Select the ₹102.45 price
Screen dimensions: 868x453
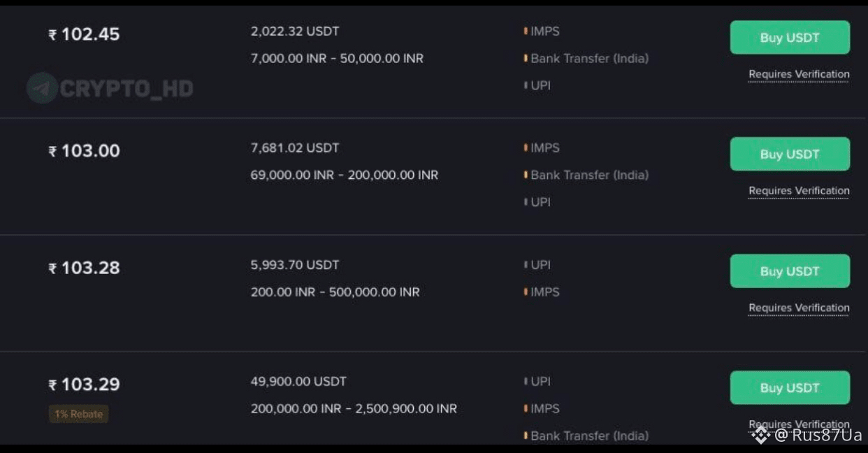(84, 34)
